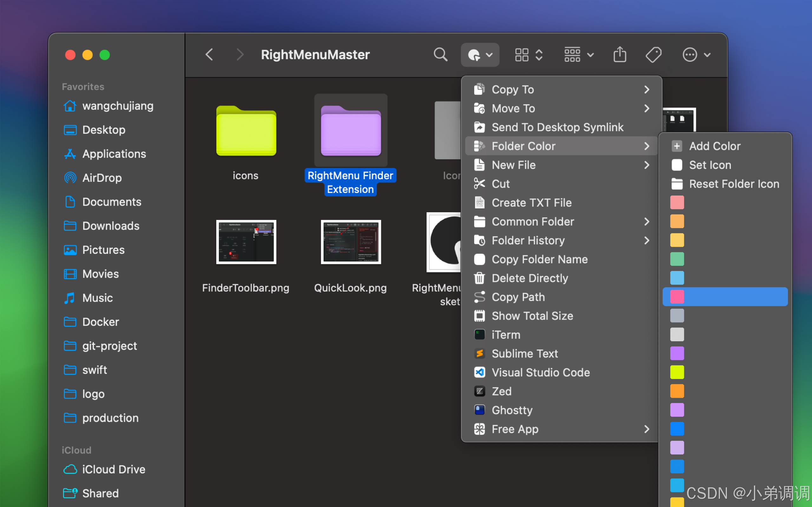
Task: Select the FinderToolbar.png thumbnail
Action: point(246,242)
